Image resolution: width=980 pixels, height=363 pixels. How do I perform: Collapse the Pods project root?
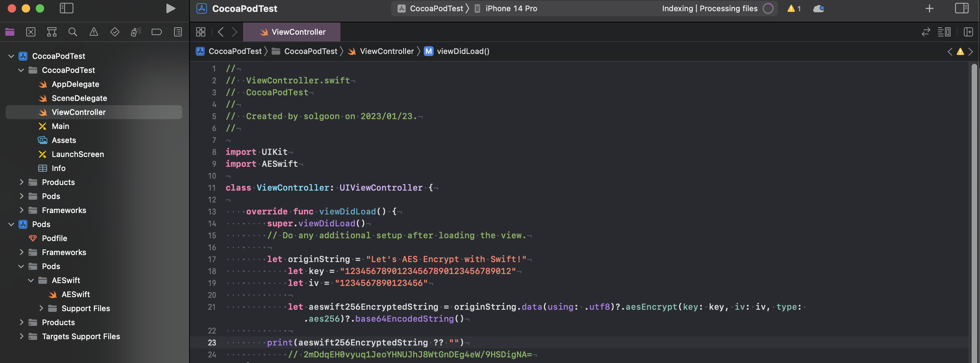[x=11, y=225]
